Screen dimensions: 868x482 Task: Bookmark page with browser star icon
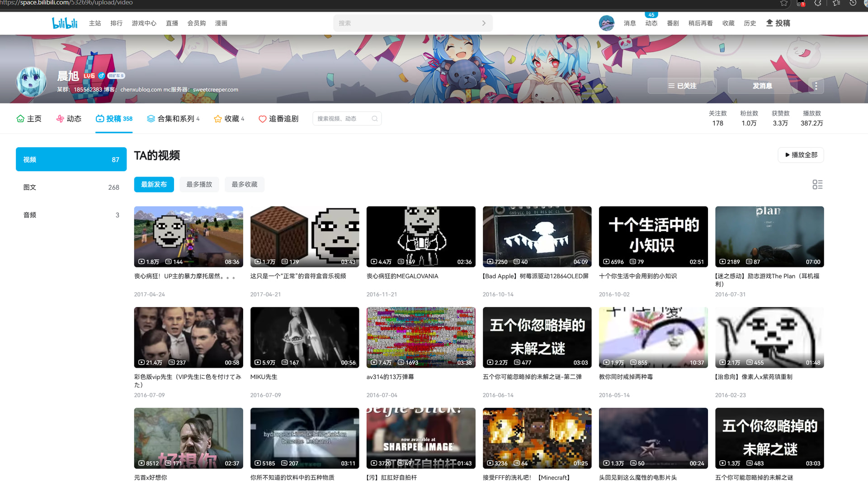point(784,3)
